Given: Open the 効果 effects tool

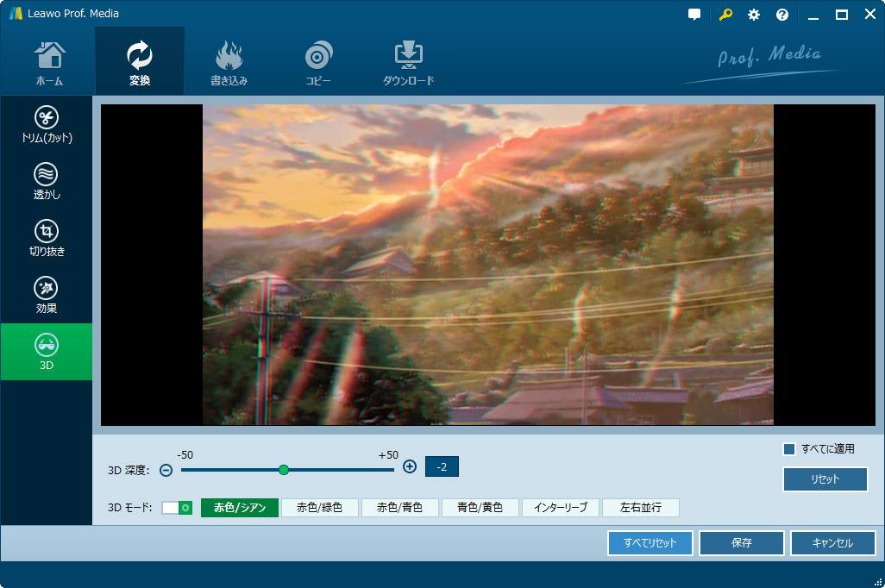Looking at the screenshot, I should [x=47, y=295].
